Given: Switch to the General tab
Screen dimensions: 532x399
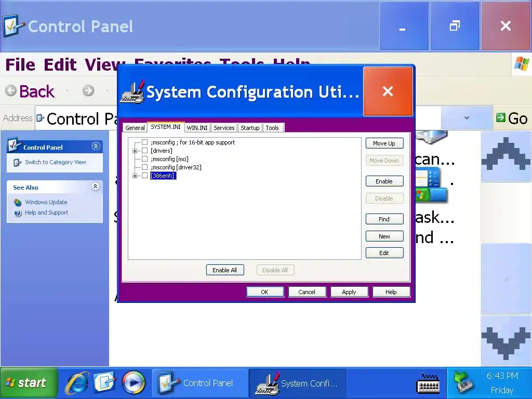Looking at the screenshot, I should (x=135, y=128).
